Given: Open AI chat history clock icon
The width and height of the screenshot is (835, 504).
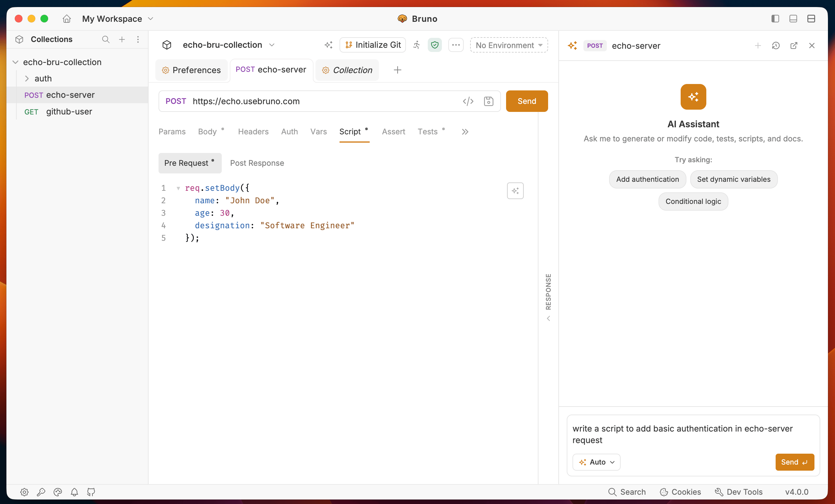Looking at the screenshot, I should (776, 45).
